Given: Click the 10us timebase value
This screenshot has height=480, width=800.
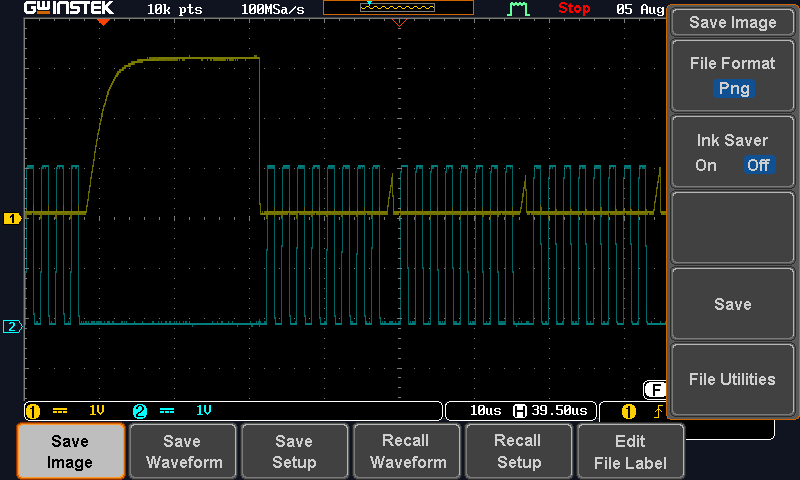Looking at the screenshot, I should coord(485,411).
